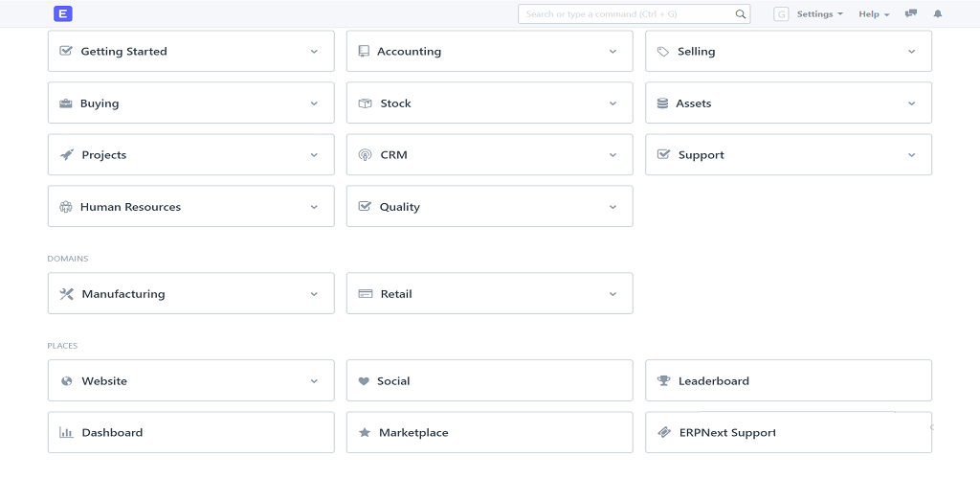This screenshot has height=479, width=980.
Task: Expand the Selling module chevron
Action: coord(912,52)
